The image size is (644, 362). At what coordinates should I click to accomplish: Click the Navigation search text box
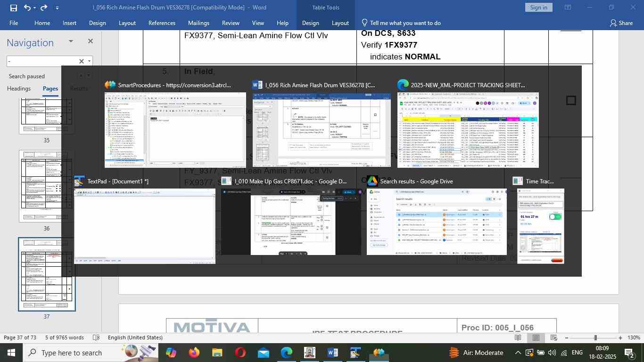pyautogui.click(x=41, y=61)
